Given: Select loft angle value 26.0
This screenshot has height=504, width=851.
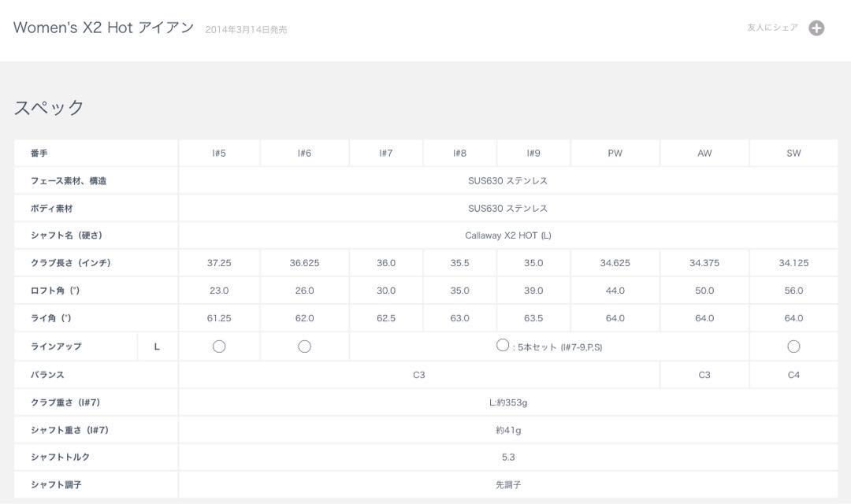Looking at the screenshot, I should [x=304, y=291].
